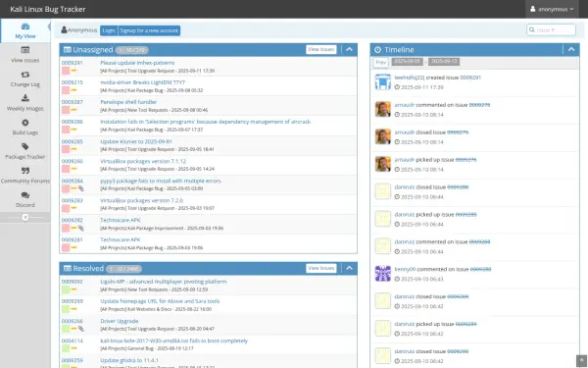Click View Issues in Unassigned panel

pyautogui.click(x=321, y=50)
